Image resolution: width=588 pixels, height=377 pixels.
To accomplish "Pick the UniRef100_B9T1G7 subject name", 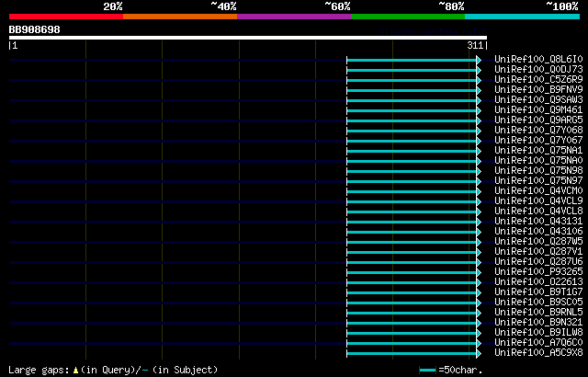I will pyautogui.click(x=538, y=292).
